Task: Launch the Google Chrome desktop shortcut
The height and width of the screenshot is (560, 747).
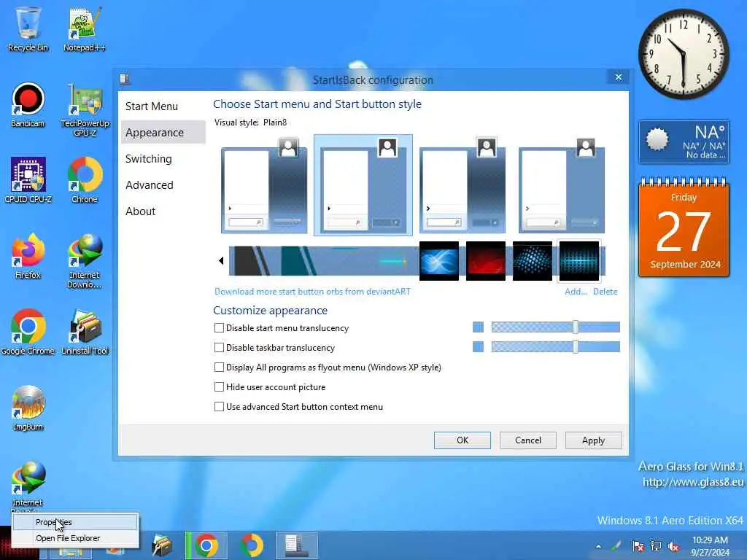Action: click(28, 332)
